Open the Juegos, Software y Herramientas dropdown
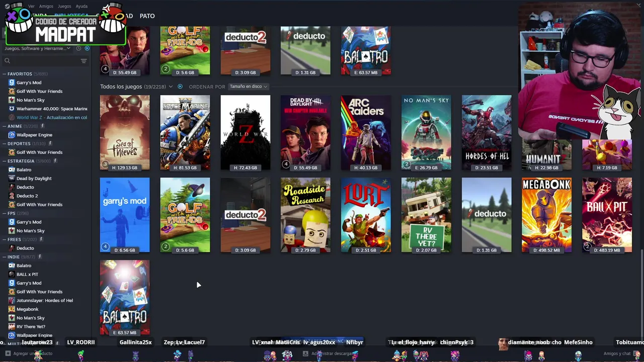The image size is (644, 362). pyautogui.click(x=37, y=48)
